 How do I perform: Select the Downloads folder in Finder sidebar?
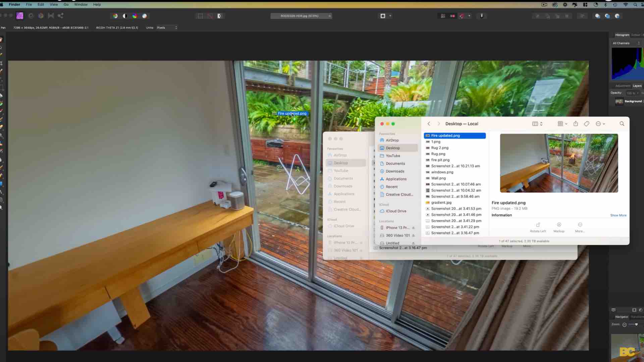point(395,171)
